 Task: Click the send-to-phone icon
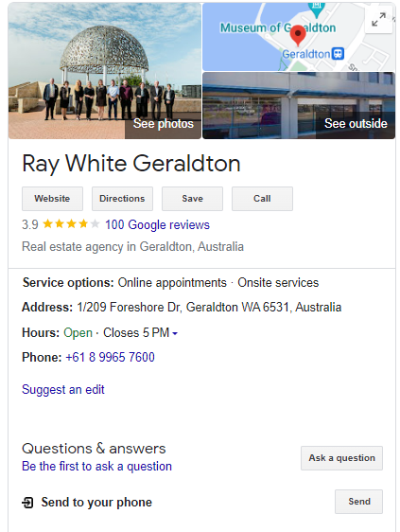[x=27, y=502]
